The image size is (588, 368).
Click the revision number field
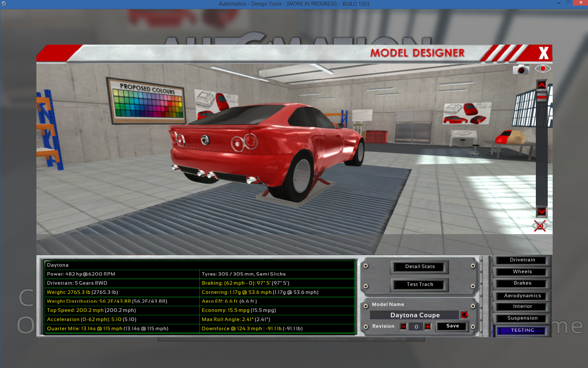point(416,327)
